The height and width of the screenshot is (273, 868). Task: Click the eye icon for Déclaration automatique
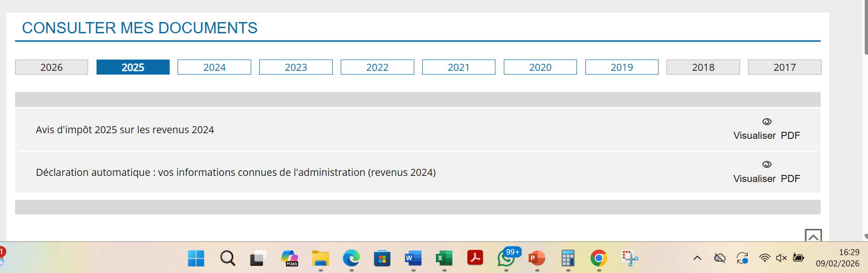coord(767,164)
